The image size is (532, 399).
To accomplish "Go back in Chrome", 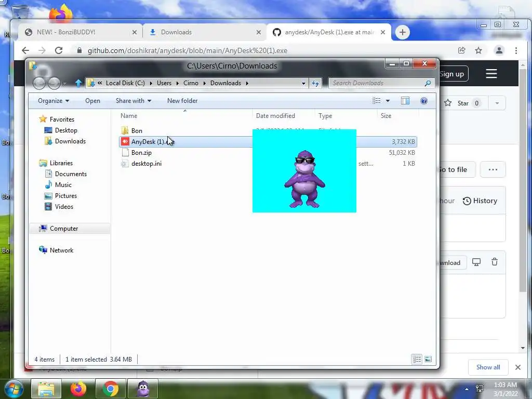I will point(25,50).
